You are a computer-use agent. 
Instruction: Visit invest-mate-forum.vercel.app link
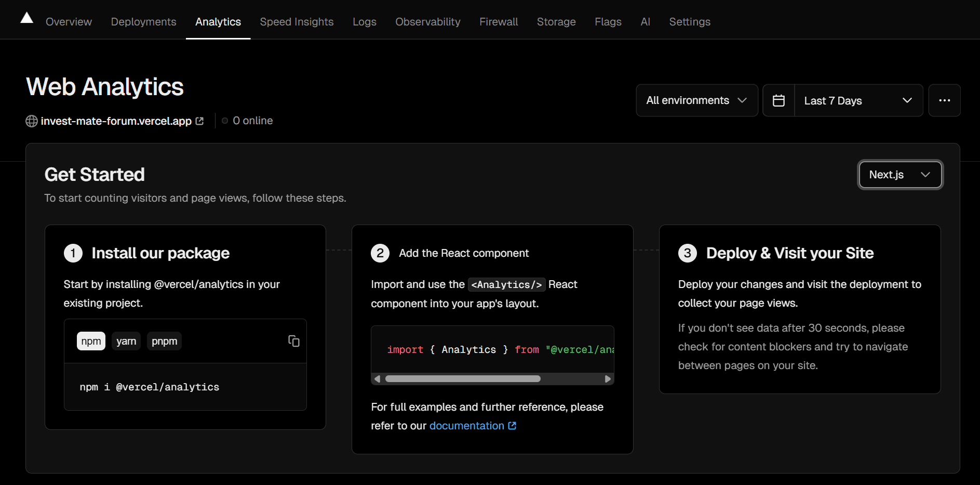(x=116, y=121)
